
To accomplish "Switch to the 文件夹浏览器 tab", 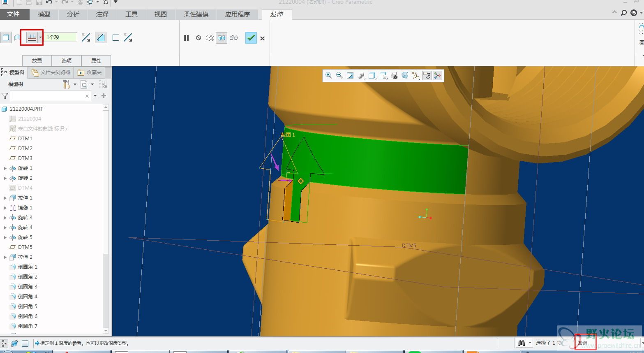I will point(51,72).
